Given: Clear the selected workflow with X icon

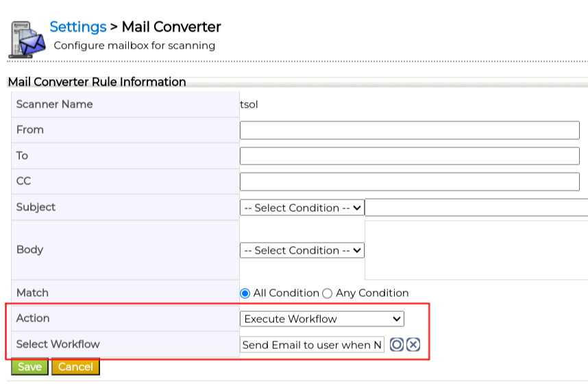Looking at the screenshot, I should [x=413, y=345].
